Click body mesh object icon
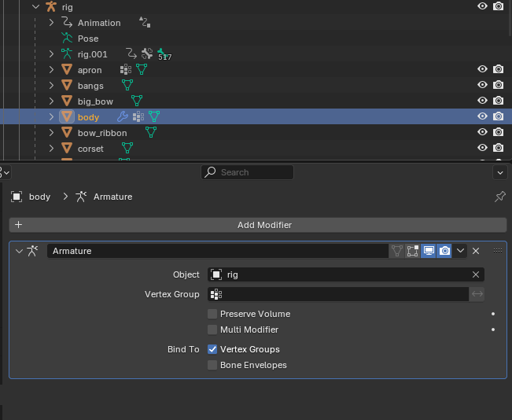This screenshot has width=512, height=420. click(x=67, y=116)
